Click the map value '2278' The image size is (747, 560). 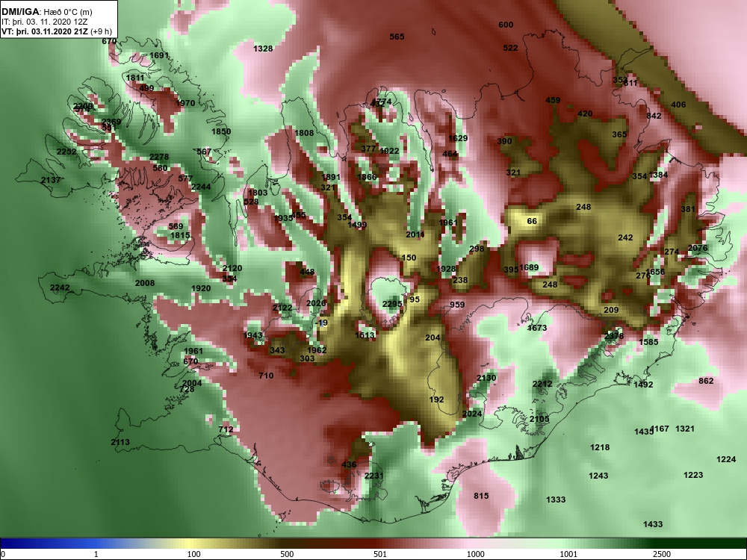click(x=159, y=157)
